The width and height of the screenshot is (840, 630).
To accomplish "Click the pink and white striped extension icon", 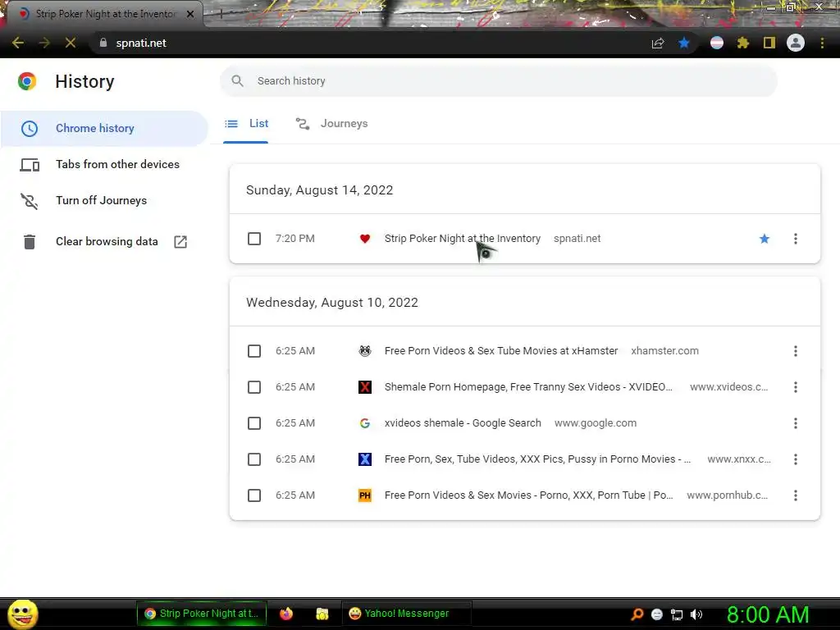I will pyautogui.click(x=717, y=43).
